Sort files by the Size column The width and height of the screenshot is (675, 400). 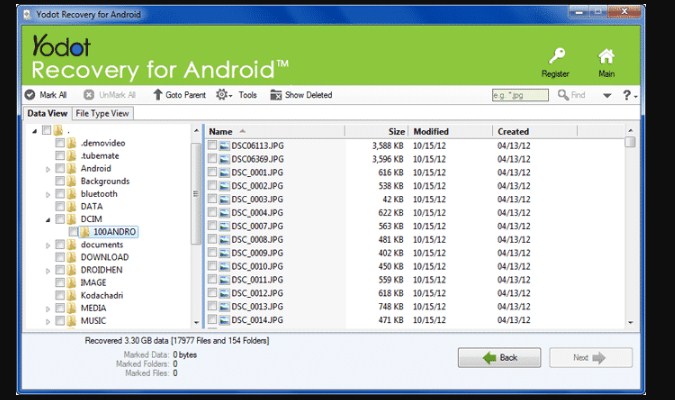(377, 131)
